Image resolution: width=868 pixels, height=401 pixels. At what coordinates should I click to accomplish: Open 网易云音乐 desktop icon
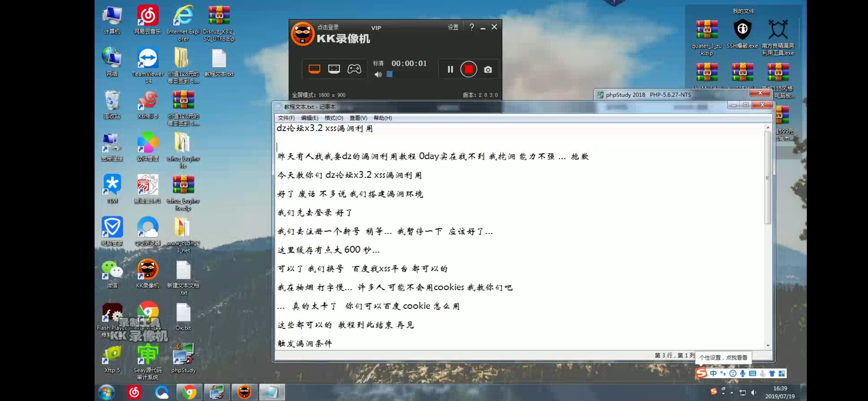pyautogui.click(x=148, y=20)
